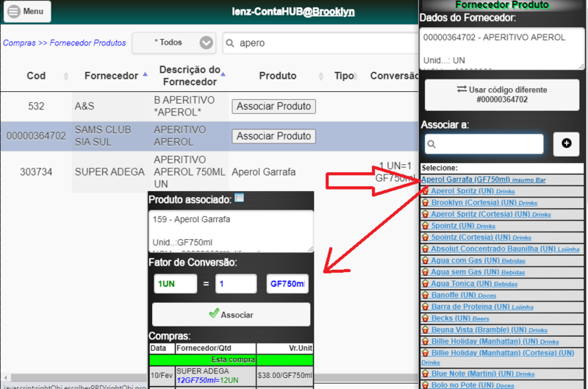The image size is (588, 389).
Task: Select the Brooklyn (Cortesia) (UN) link
Action: [x=484, y=202]
